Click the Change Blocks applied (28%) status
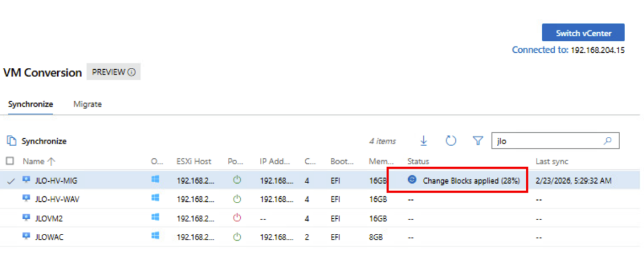644x259 pixels. [470, 180]
